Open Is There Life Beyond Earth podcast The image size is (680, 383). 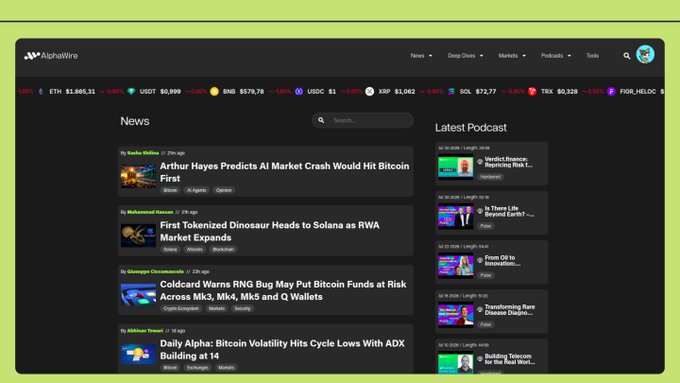click(x=509, y=211)
